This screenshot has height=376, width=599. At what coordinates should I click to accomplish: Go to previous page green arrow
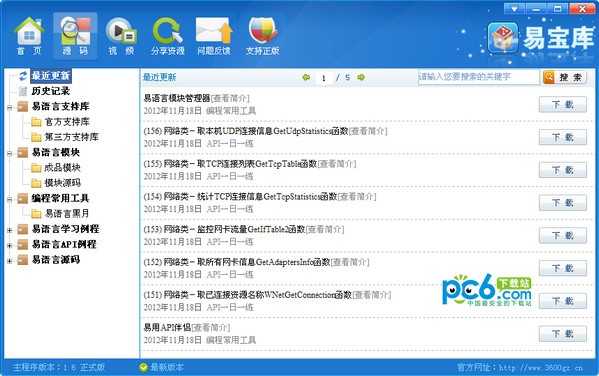tap(306, 78)
